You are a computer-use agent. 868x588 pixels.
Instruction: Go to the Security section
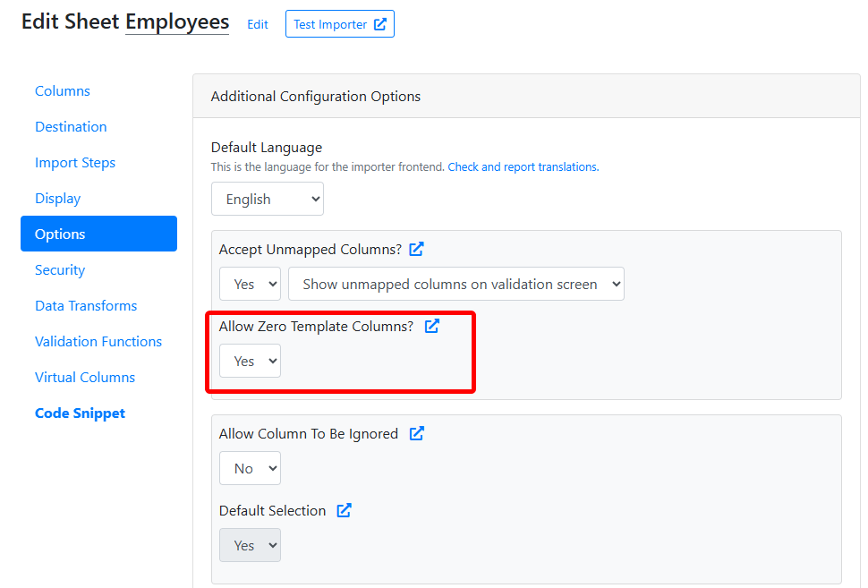tap(60, 269)
